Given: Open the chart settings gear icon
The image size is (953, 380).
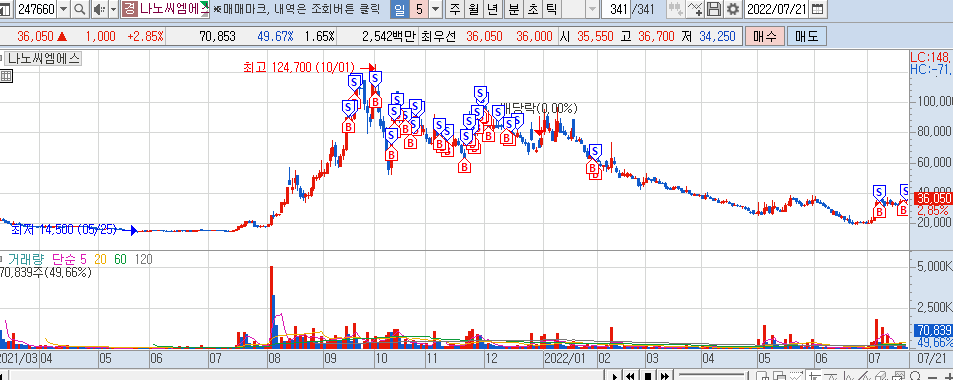Looking at the screenshot, I should coord(734,9).
